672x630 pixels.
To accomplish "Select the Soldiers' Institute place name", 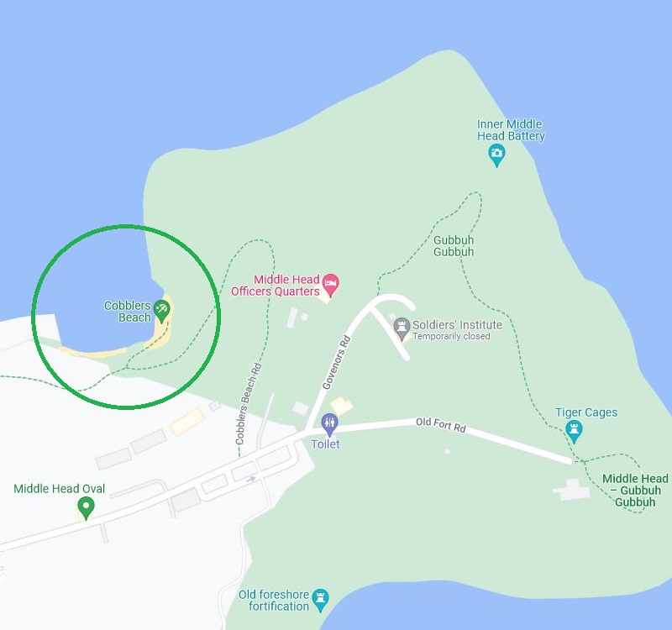I will 457,325.
